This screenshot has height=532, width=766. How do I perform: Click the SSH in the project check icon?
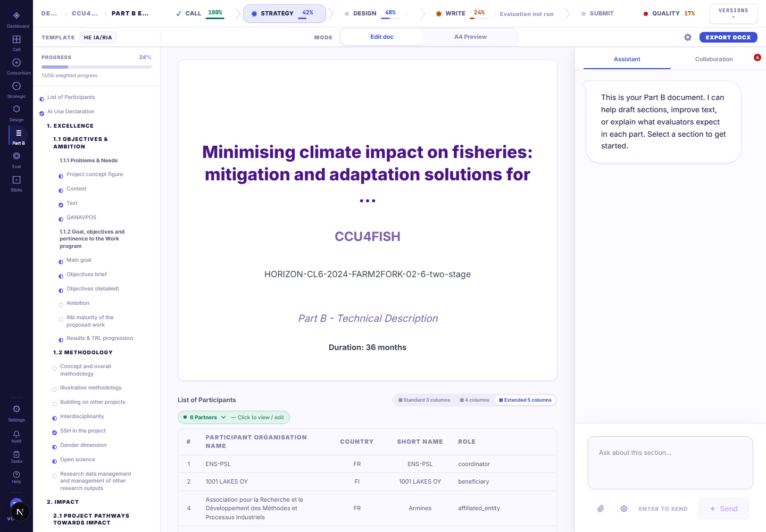(x=54, y=433)
